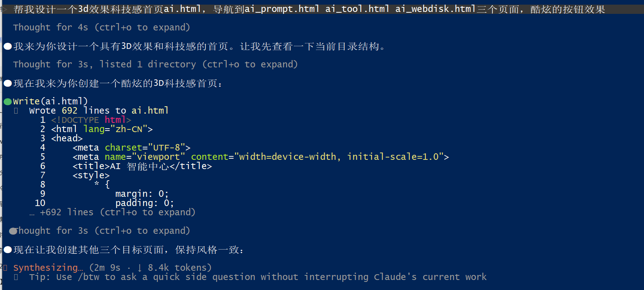The image size is (644, 290).
Task: Expand Thought for 3s, listed 1 directory
Action: pos(155,64)
